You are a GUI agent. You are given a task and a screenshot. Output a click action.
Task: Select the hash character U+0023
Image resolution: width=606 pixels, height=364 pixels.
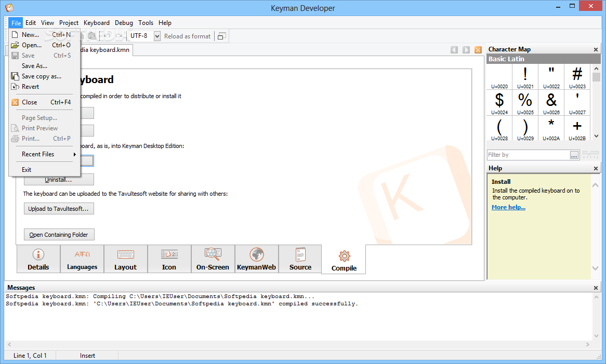[x=577, y=77]
